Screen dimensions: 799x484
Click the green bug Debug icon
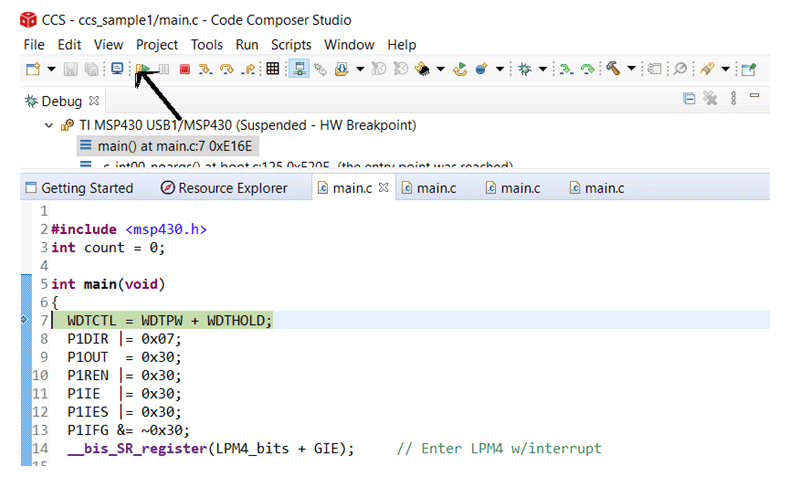[x=524, y=69]
